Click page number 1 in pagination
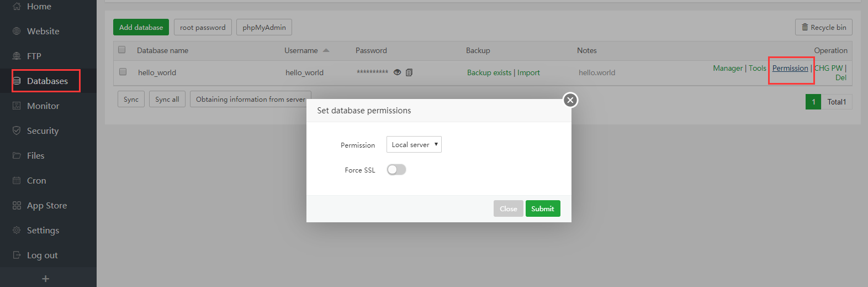 (813, 102)
